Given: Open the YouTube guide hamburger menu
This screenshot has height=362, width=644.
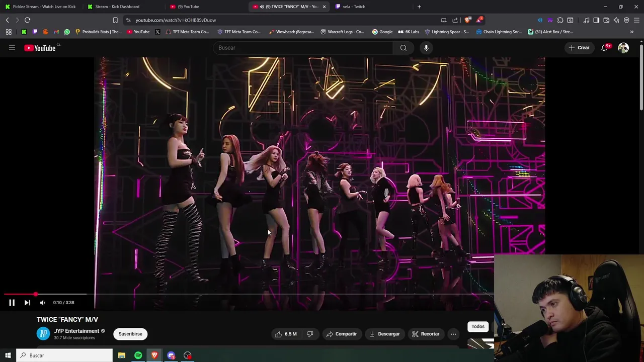Looking at the screenshot, I should pos(12,48).
